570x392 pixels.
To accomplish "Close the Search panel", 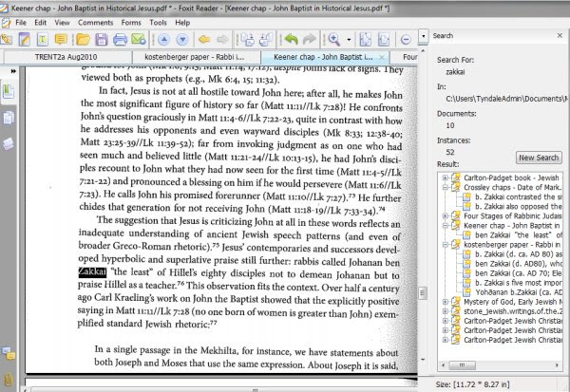I will click(560, 35).
